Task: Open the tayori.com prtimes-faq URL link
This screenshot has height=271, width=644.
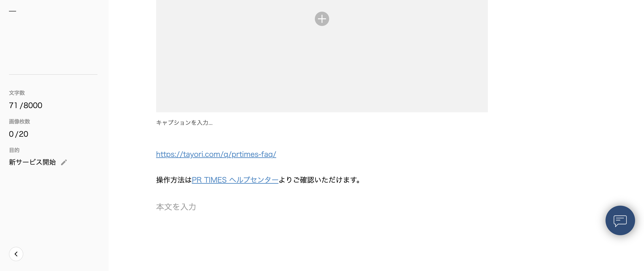Action: (x=216, y=154)
